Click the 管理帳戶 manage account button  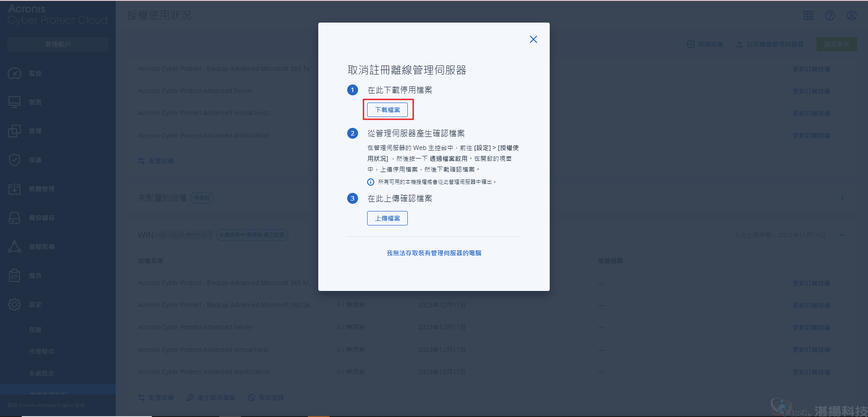[58, 44]
